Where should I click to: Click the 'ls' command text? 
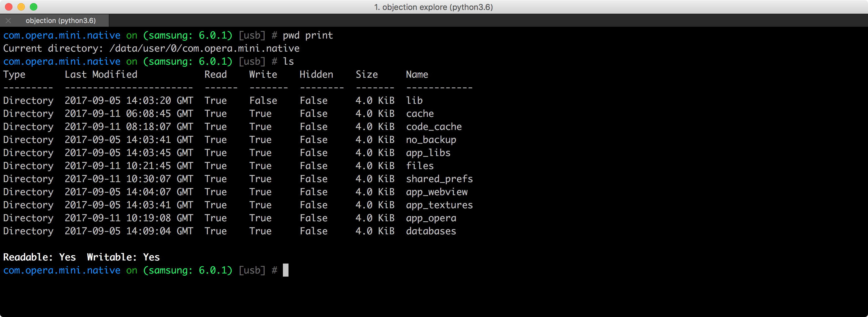pos(288,61)
